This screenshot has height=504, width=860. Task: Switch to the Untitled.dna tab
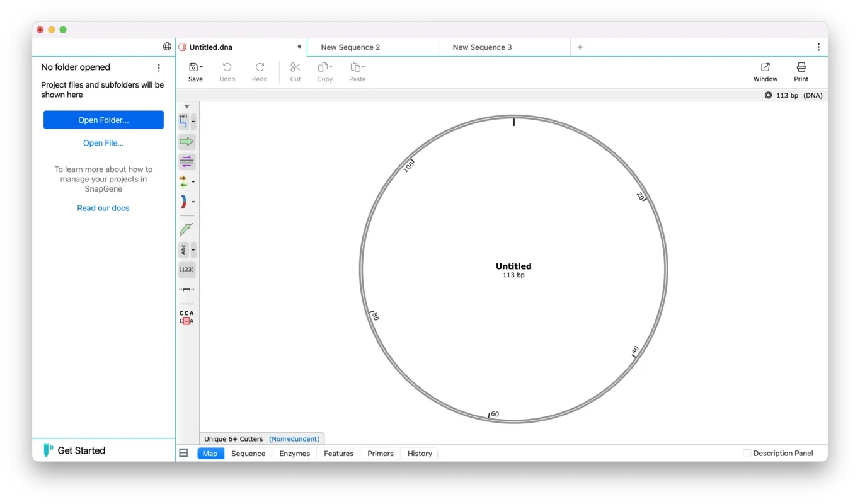pos(242,47)
